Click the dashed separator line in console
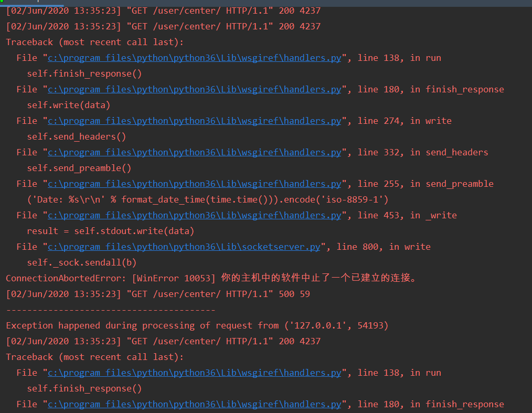 click(110, 310)
